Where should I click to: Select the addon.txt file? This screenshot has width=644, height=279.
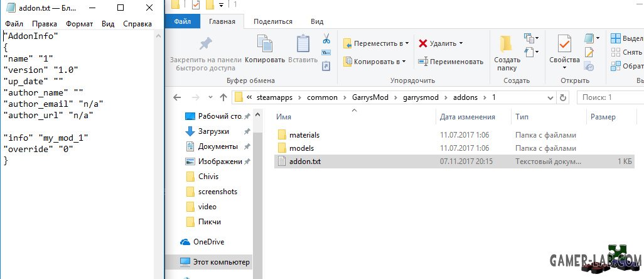point(454,161)
